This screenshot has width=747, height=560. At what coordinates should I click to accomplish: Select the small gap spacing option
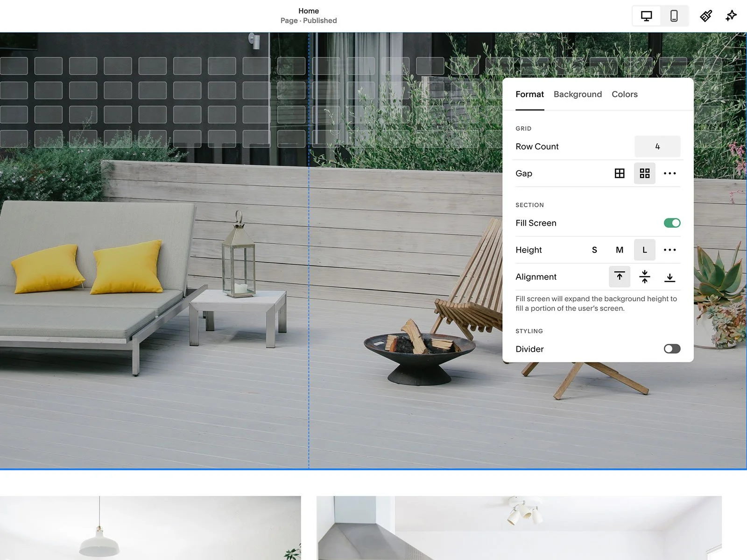coord(620,173)
